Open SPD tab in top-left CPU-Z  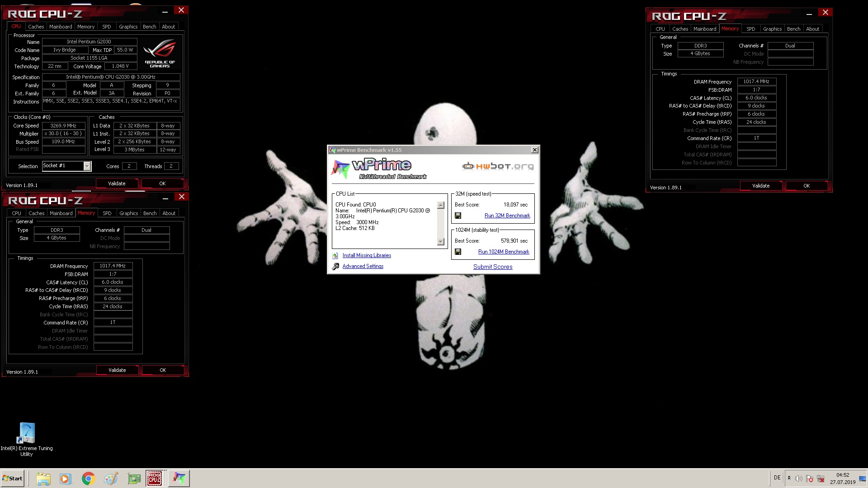pos(106,27)
